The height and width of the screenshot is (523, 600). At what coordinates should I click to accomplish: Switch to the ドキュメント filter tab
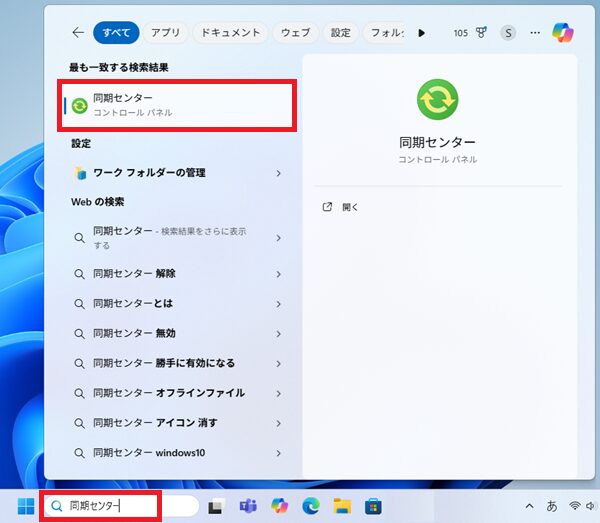230,33
